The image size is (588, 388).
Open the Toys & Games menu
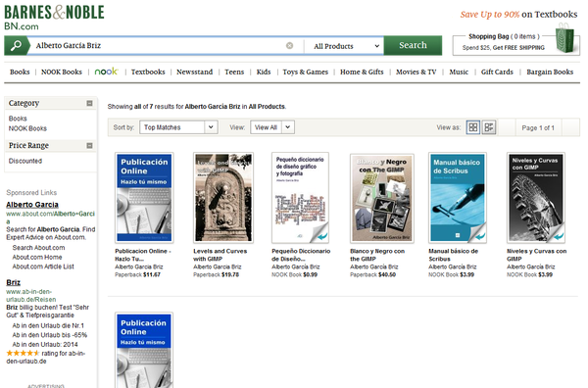click(305, 72)
